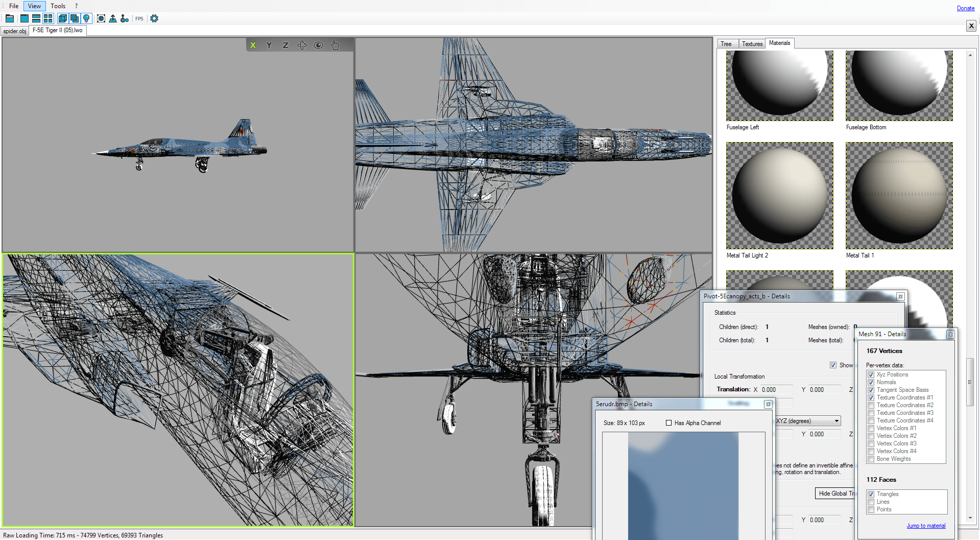Uncheck the Show checkbox in Pivot details
Screen dimensions: 980x540
(833, 365)
